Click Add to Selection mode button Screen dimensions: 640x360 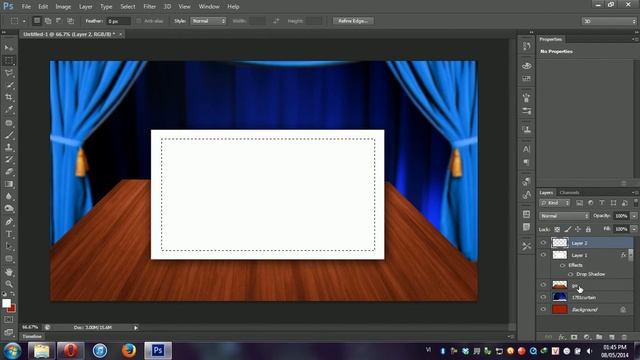48,21
